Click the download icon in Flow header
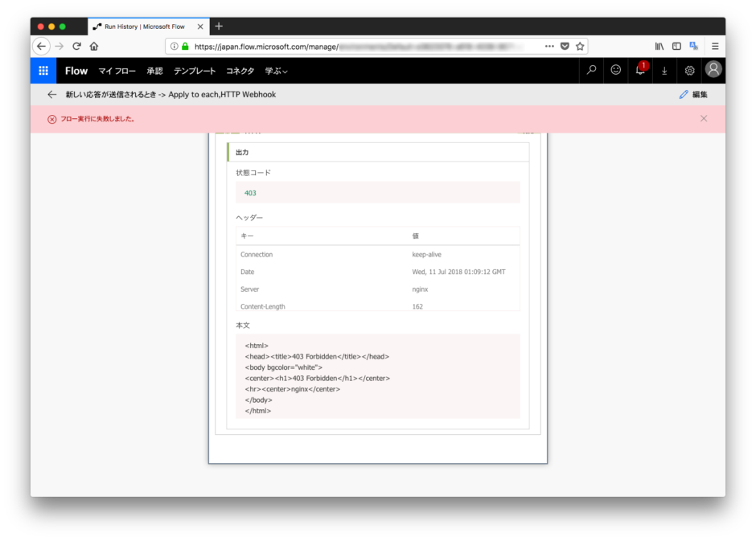Viewport: 756px width, 537px height. tap(664, 71)
